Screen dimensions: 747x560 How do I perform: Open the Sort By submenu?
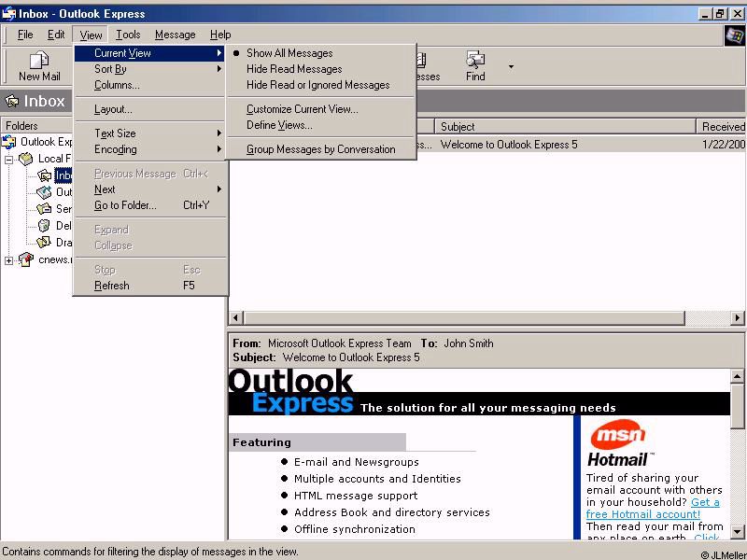[x=150, y=69]
